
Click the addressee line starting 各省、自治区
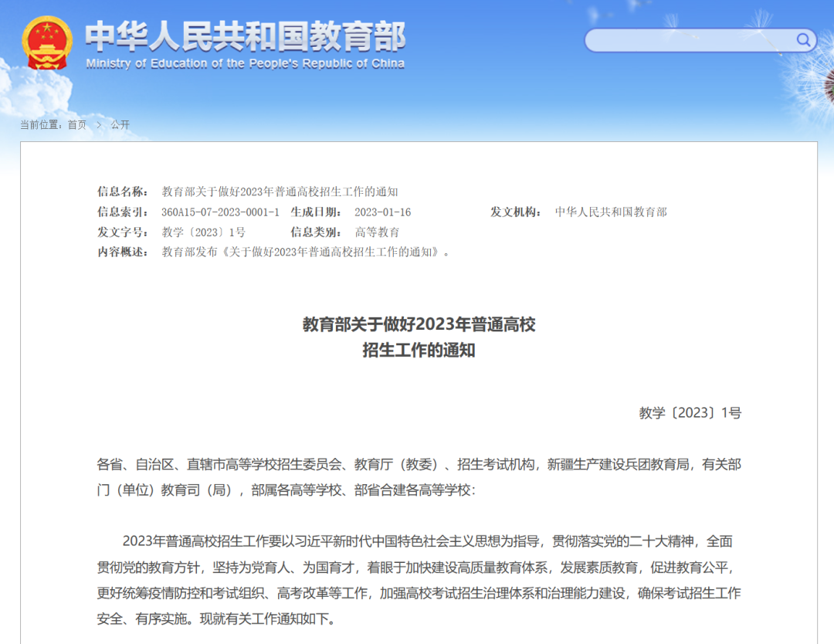click(419, 464)
